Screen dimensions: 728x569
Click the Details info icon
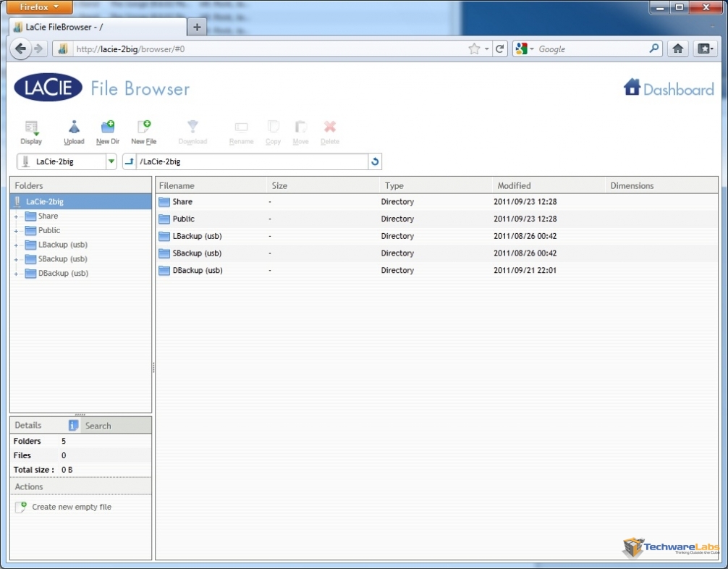[x=73, y=425]
